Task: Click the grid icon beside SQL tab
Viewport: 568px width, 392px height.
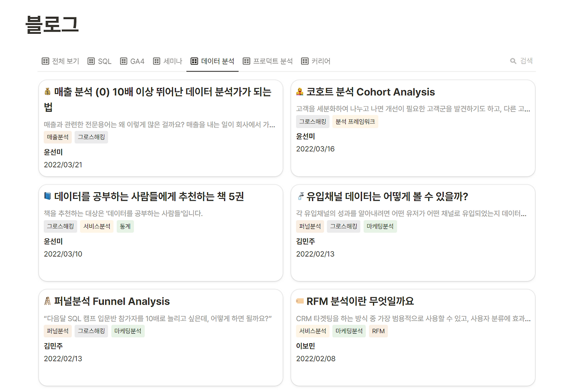Action: click(x=91, y=61)
